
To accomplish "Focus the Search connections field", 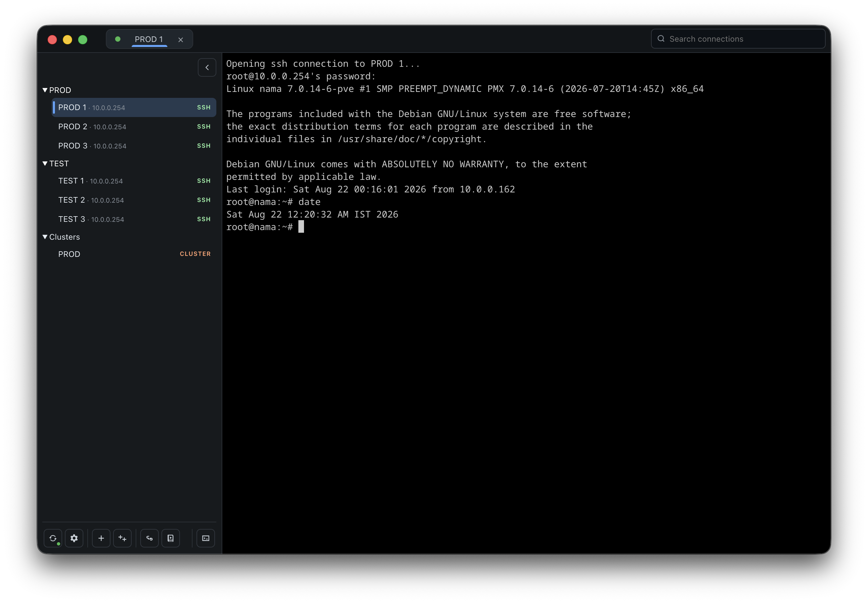I will point(738,39).
